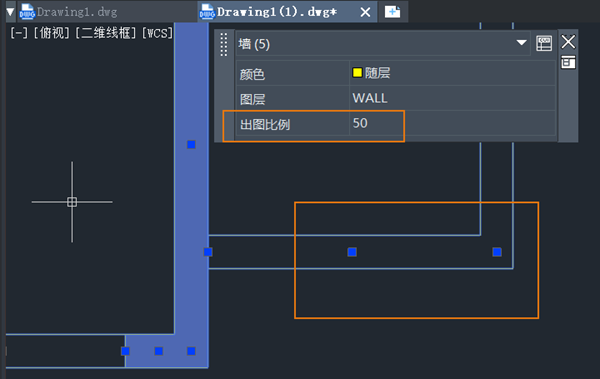This screenshot has height=379, width=600.
Task: Expand the 墙 (5) object type dropdown
Action: (x=521, y=42)
